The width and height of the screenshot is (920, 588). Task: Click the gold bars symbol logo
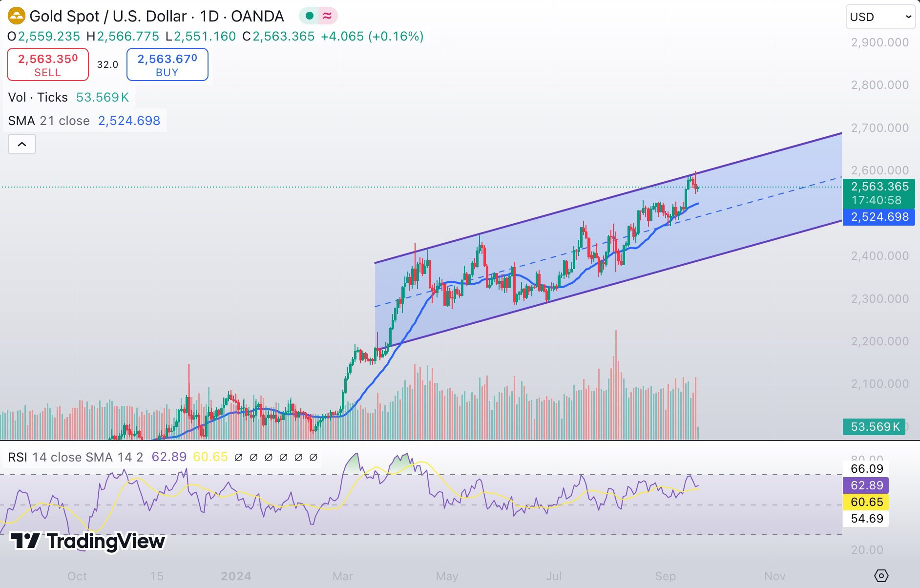(17, 16)
